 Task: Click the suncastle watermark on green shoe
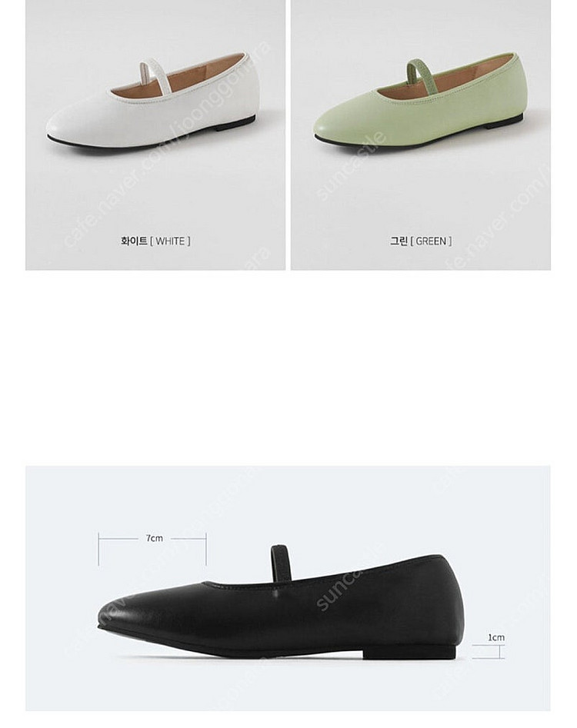tap(351, 165)
